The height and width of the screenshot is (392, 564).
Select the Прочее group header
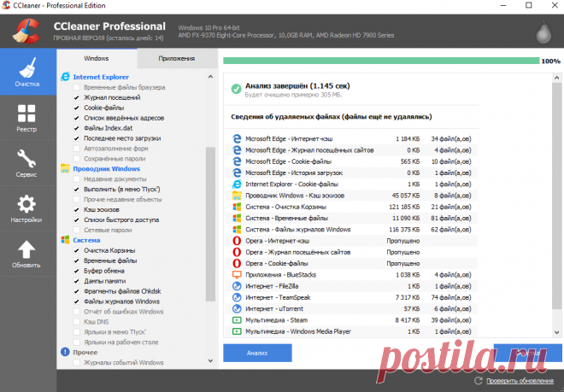85,353
